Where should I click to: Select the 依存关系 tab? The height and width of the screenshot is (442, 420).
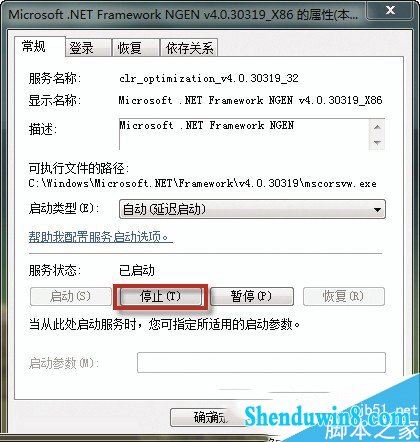click(189, 48)
